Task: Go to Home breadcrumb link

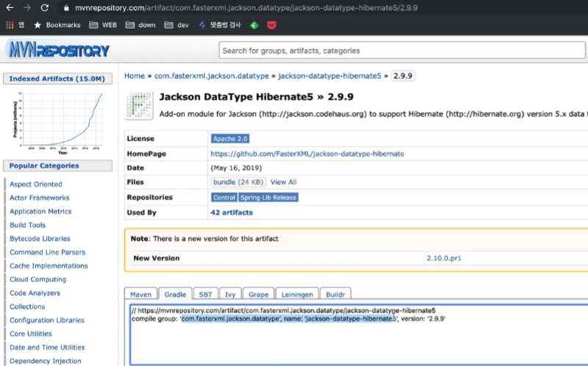Action: 134,76
